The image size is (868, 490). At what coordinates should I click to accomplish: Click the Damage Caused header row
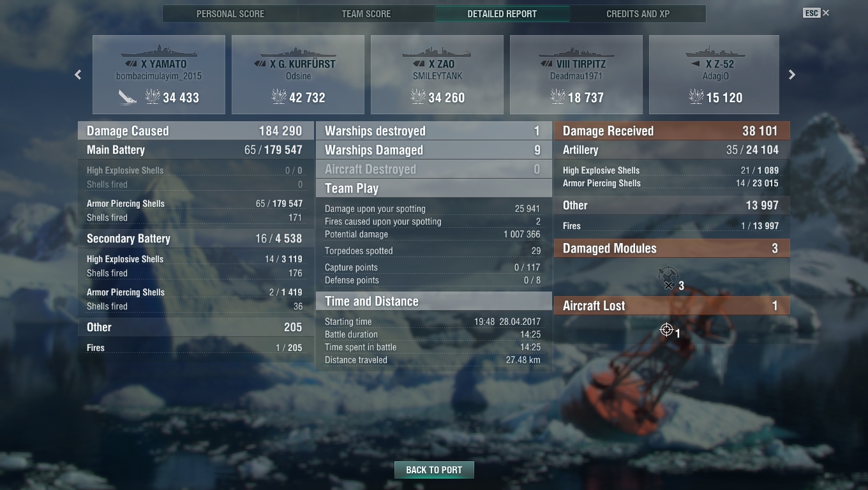(x=196, y=131)
